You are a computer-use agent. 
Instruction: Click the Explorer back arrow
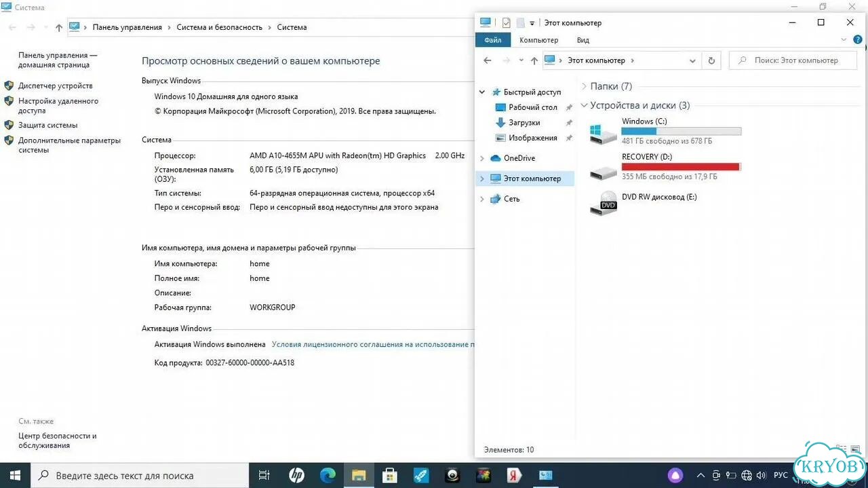click(x=487, y=60)
